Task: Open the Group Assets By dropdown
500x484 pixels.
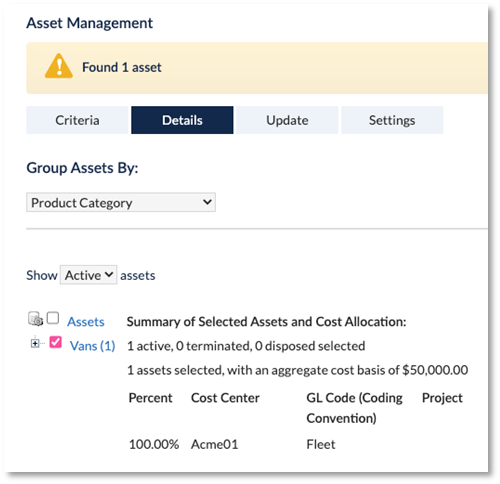Action: [121, 202]
